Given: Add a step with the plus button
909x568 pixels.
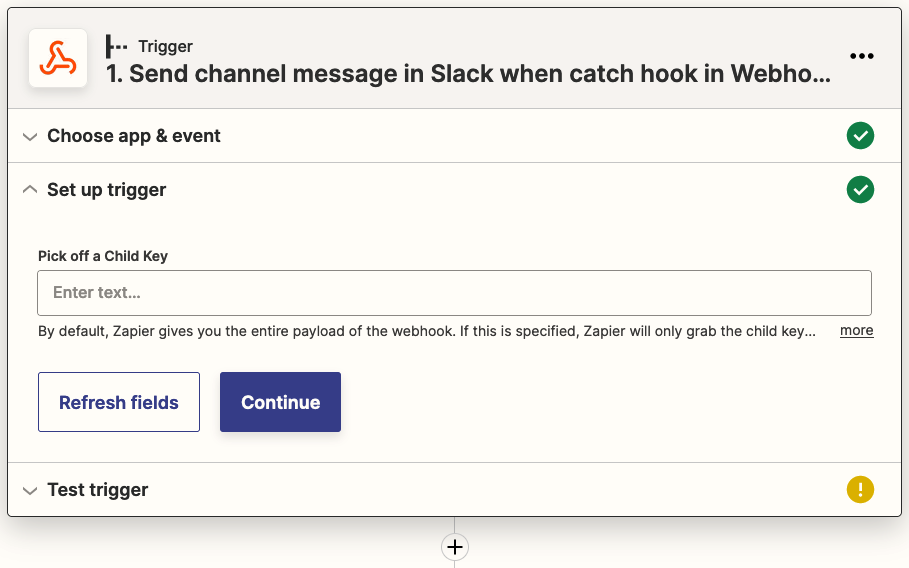Looking at the screenshot, I should 455,547.
